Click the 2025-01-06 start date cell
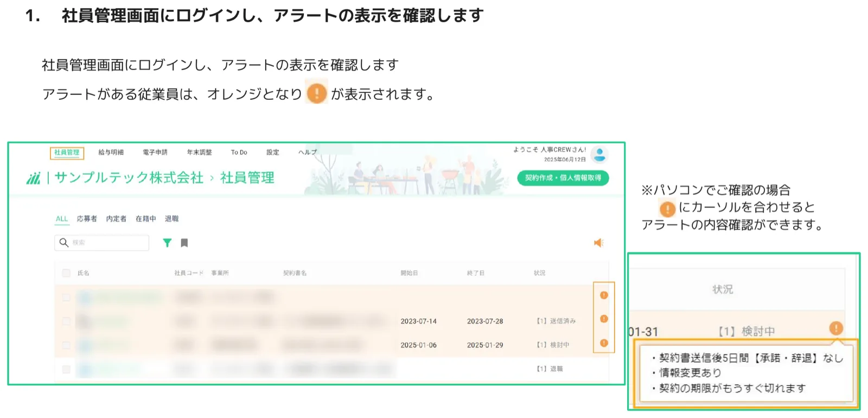The width and height of the screenshot is (868, 418). click(x=418, y=345)
